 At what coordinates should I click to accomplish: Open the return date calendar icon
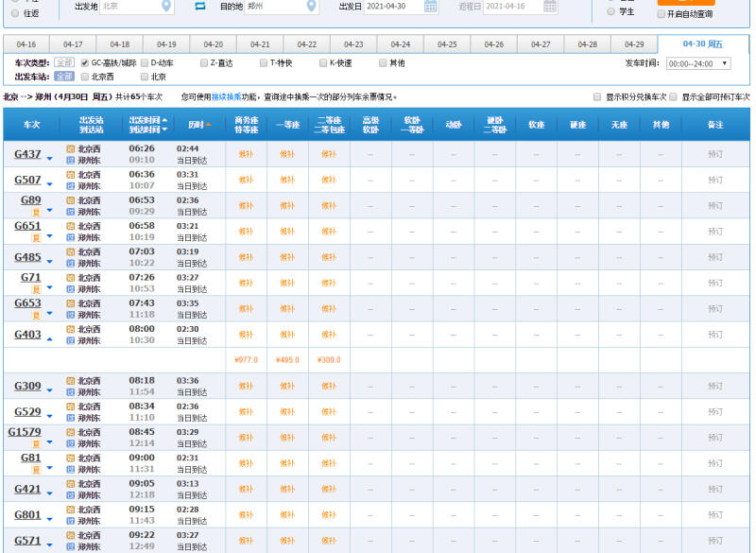tap(550, 7)
